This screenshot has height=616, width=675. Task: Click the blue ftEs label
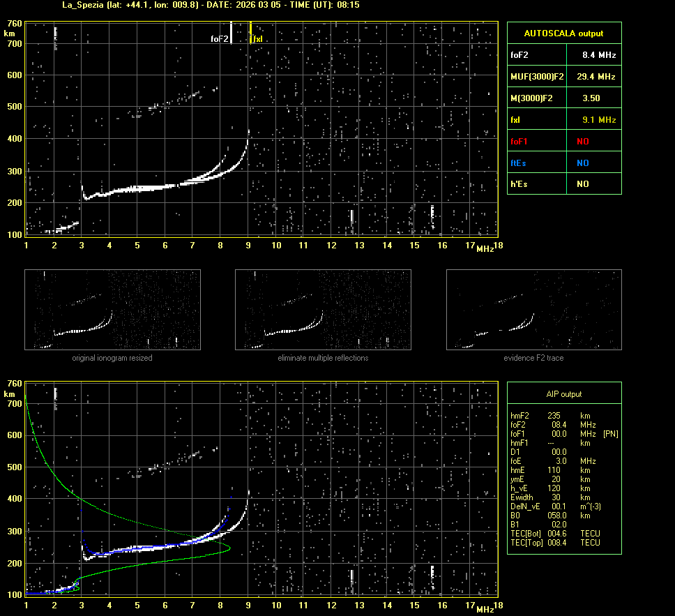click(518, 163)
